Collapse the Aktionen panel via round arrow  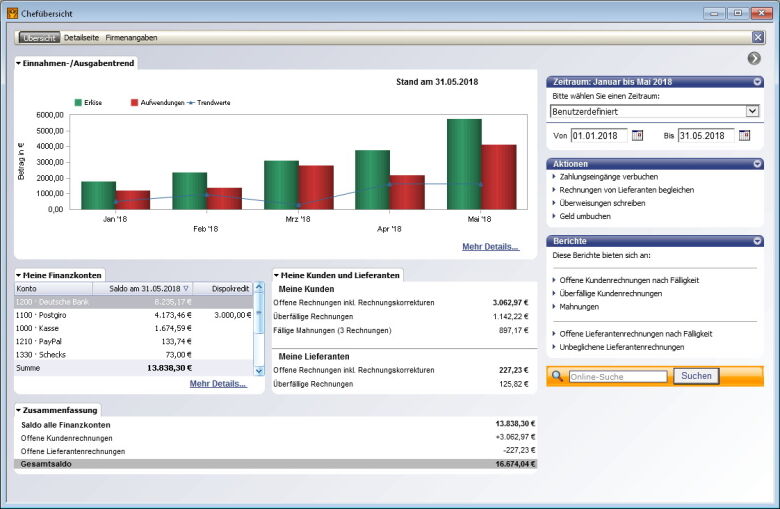[x=758, y=163]
